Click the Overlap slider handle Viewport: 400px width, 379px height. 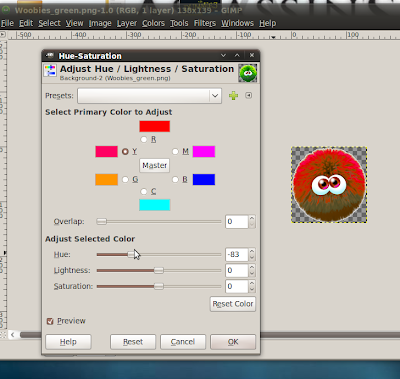click(102, 222)
